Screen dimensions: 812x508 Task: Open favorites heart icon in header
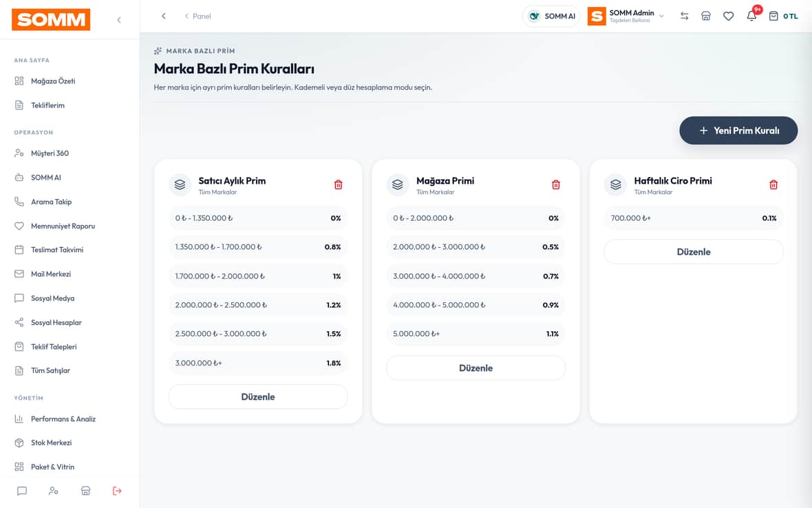coord(728,16)
